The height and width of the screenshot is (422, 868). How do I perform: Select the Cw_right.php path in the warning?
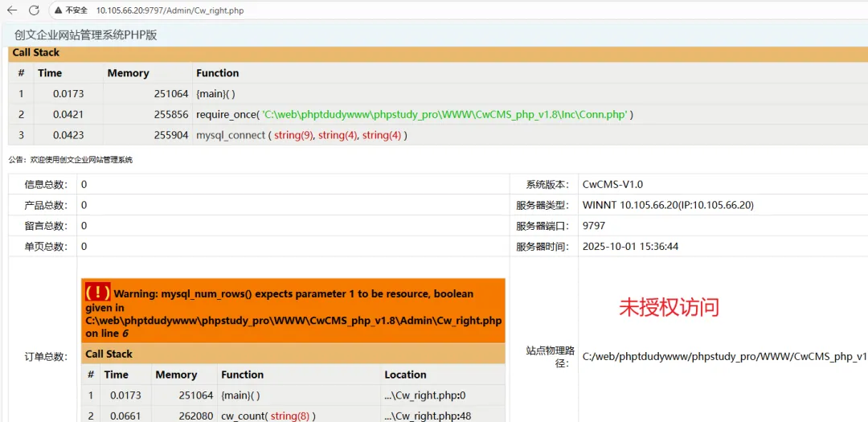[x=293, y=321]
